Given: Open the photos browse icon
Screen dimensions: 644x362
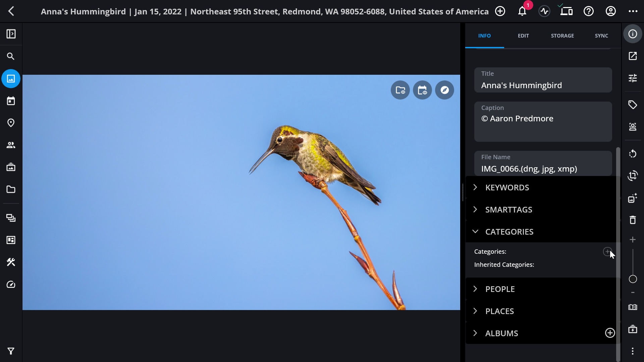Looking at the screenshot, I should point(11,79).
